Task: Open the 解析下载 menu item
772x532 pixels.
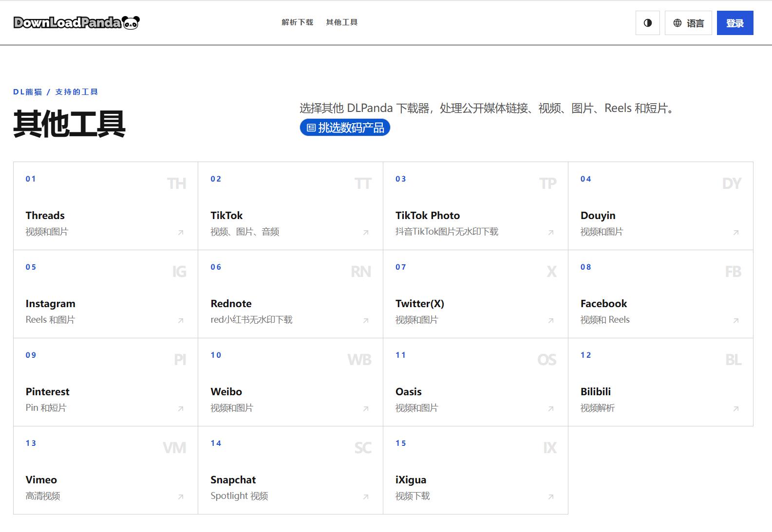Action: click(298, 22)
